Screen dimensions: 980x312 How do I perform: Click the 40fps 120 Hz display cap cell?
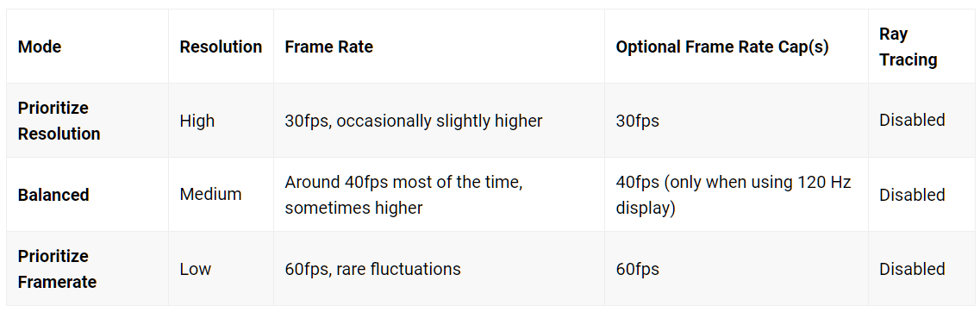pyautogui.click(x=733, y=195)
